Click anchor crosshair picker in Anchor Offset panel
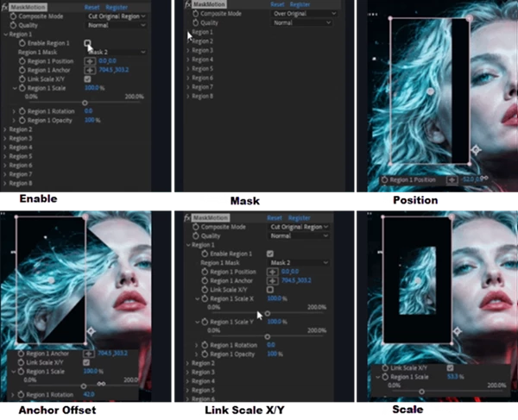Image resolution: width=518 pixels, height=420 pixels. [x=89, y=354]
